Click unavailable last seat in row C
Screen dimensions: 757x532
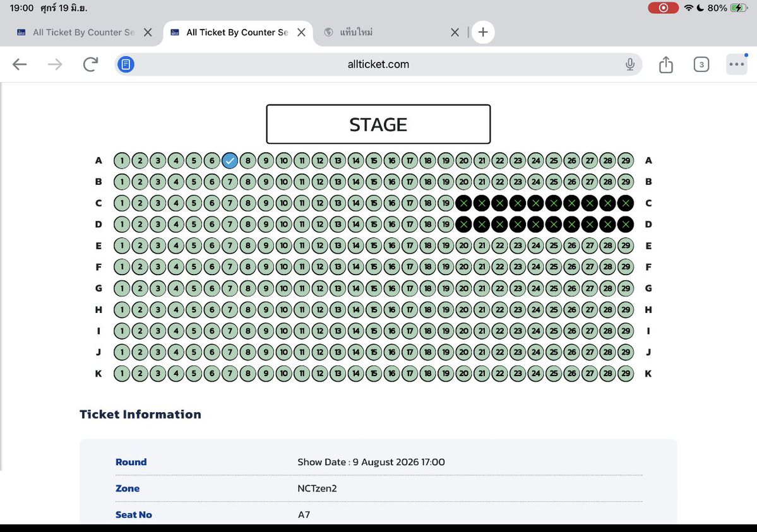[x=626, y=203]
